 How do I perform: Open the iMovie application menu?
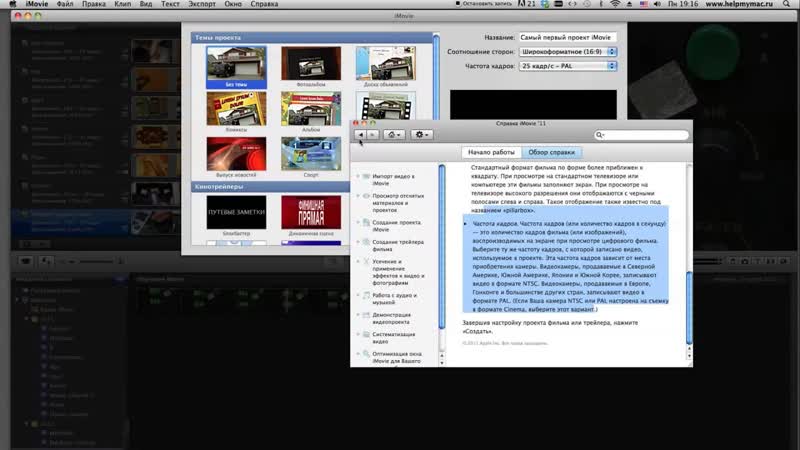pyautogui.click(x=37, y=4)
